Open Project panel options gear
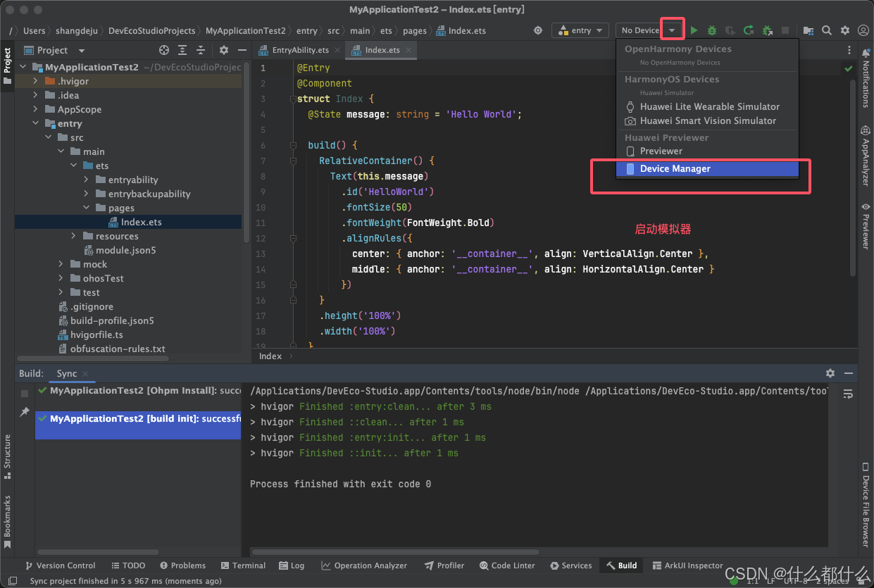This screenshot has height=588, width=874. point(224,50)
